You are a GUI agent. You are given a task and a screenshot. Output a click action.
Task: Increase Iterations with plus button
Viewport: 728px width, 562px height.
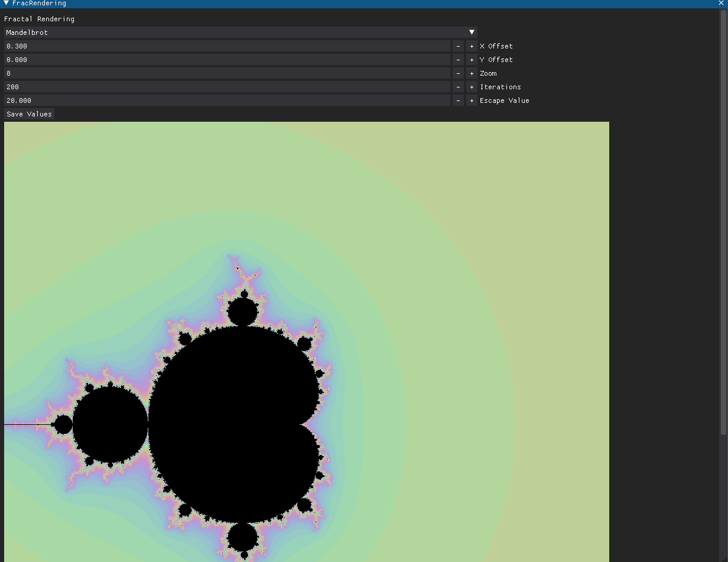[472, 87]
